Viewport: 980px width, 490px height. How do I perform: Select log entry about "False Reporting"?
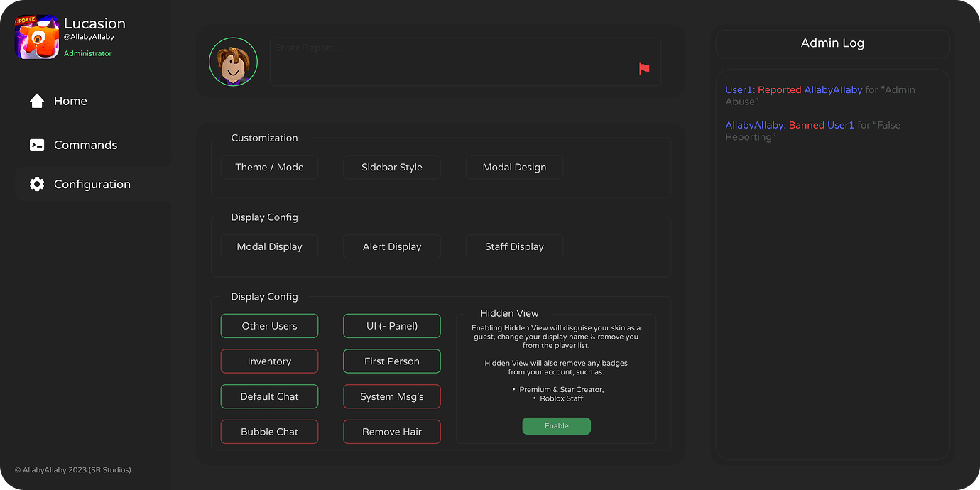tap(813, 131)
